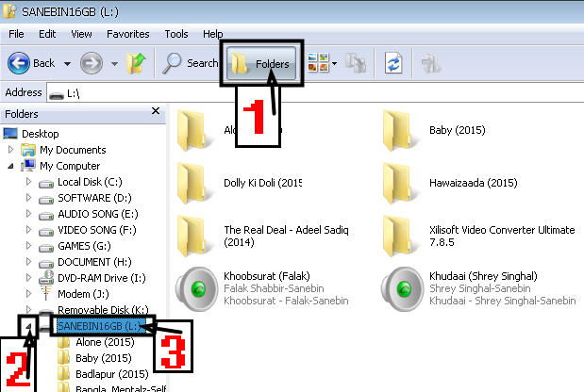Toggle the Folders pane button
This screenshot has height=392, width=584.
[x=261, y=63]
